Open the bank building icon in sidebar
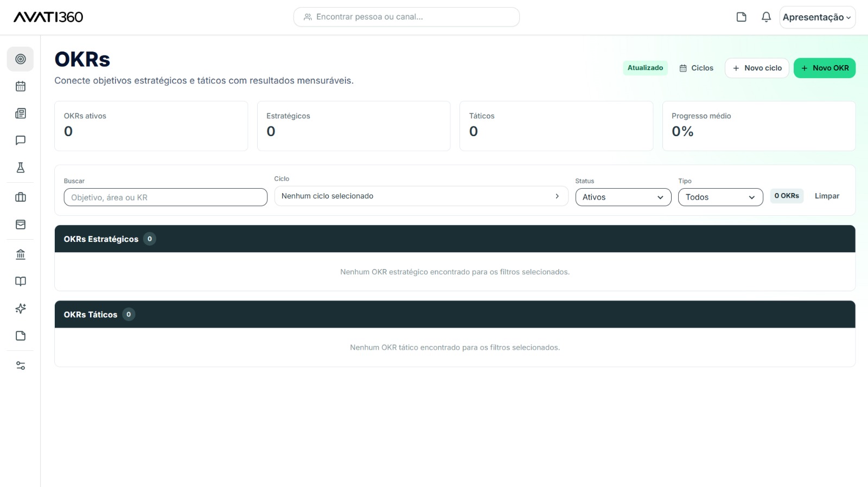The image size is (868, 487). click(x=21, y=254)
